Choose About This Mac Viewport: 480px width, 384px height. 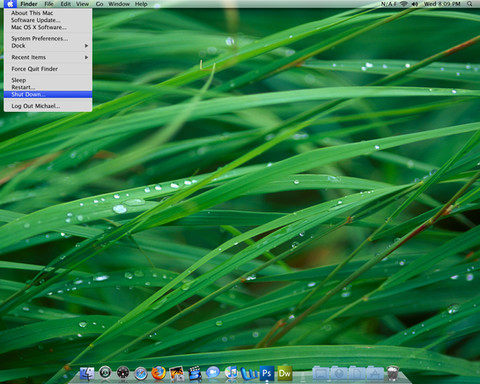point(48,13)
